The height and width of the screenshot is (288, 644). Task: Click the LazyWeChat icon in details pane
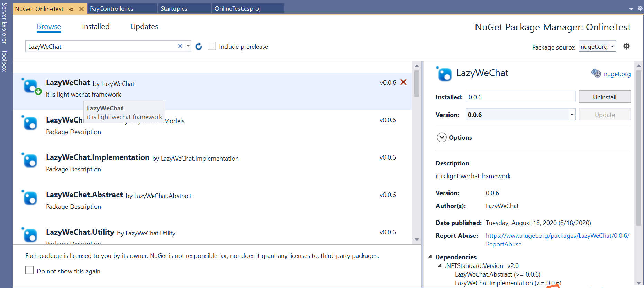(444, 74)
